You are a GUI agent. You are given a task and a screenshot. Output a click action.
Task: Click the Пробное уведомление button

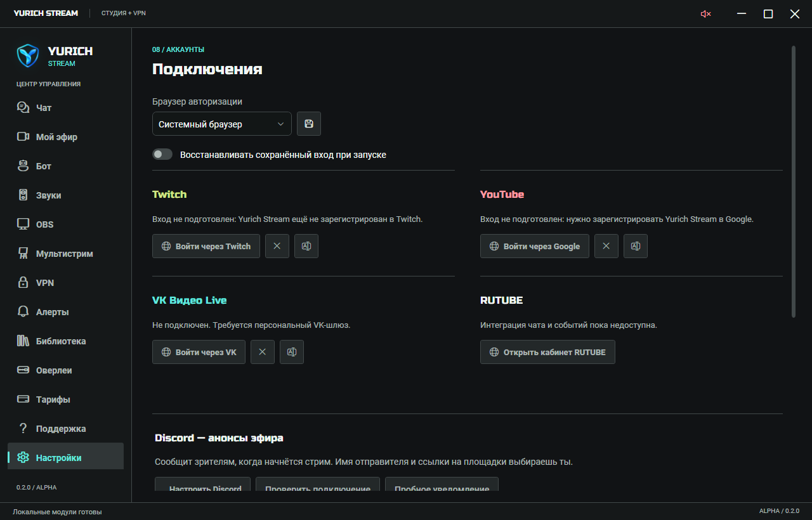(x=442, y=485)
